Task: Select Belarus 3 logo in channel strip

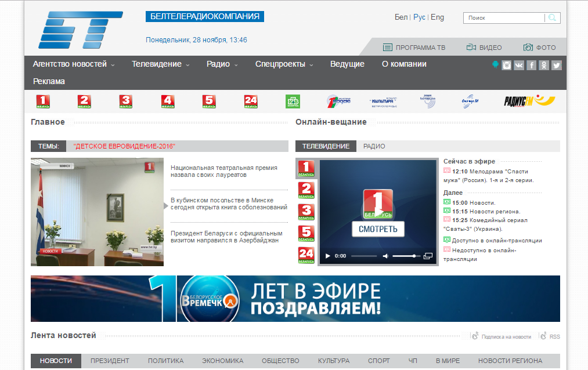Action: (126, 101)
